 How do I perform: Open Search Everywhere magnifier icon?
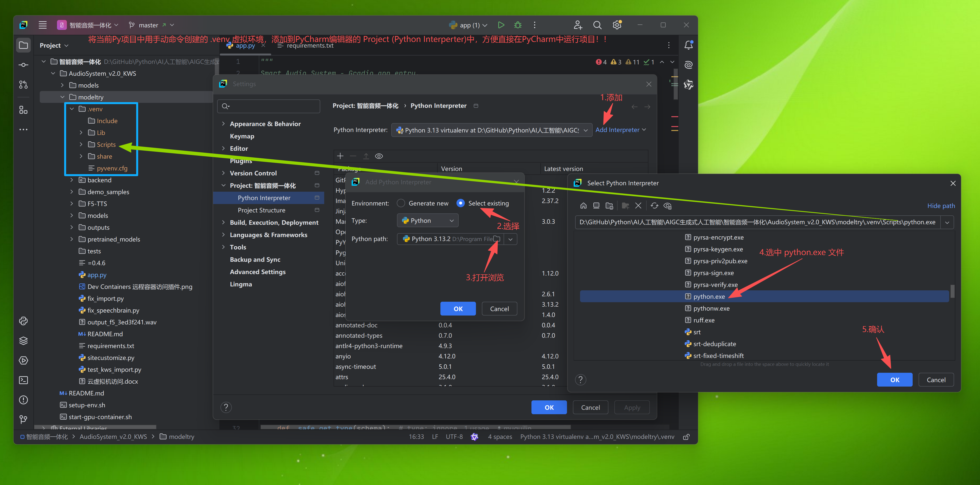597,25
